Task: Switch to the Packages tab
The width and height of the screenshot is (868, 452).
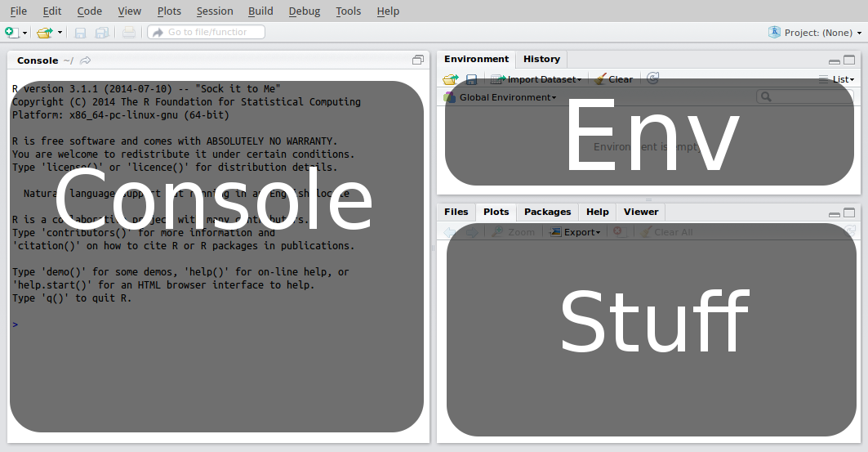Action: point(547,212)
